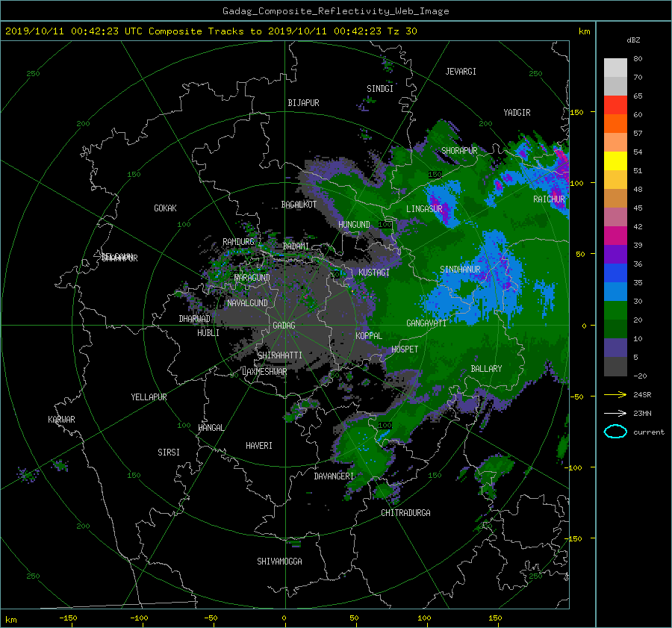Click the SHIVAMOGGA city label
The width and height of the screenshot is (672, 628).
279,562
